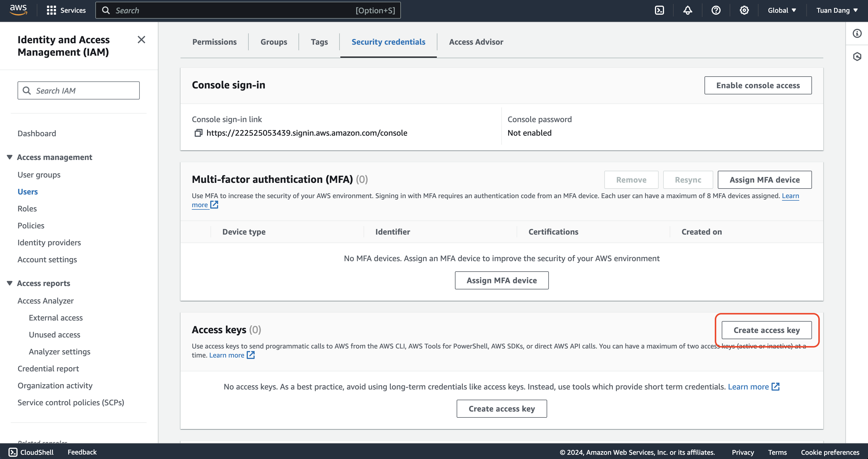Viewport: 868px width, 459px height.
Task: Open the AWS home logo
Action: coord(18,10)
